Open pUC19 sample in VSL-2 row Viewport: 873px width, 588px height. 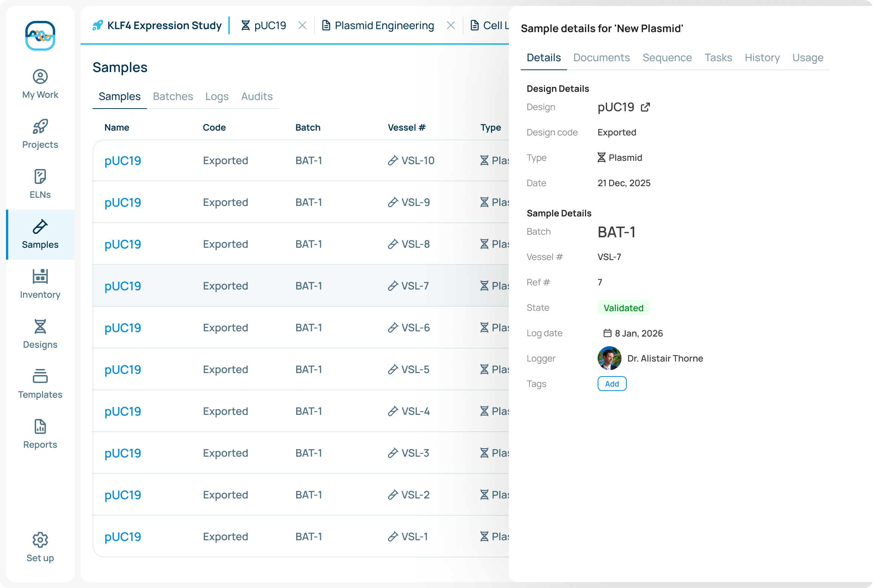[123, 495]
